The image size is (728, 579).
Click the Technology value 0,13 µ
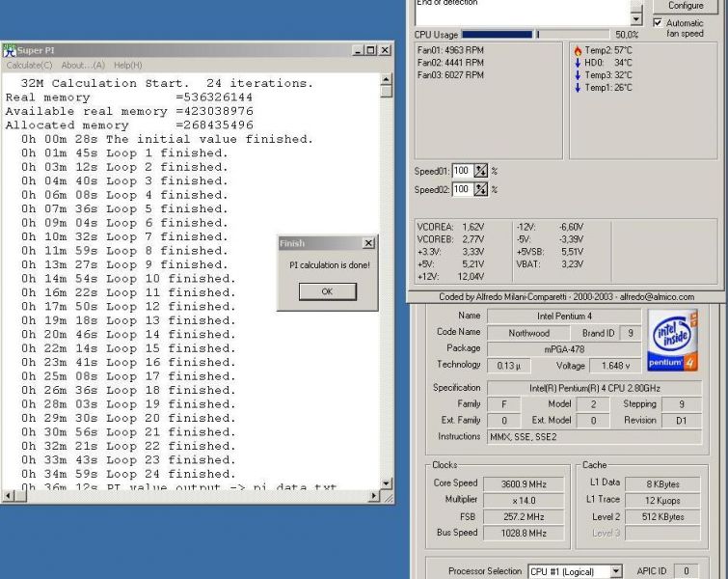(508, 366)
